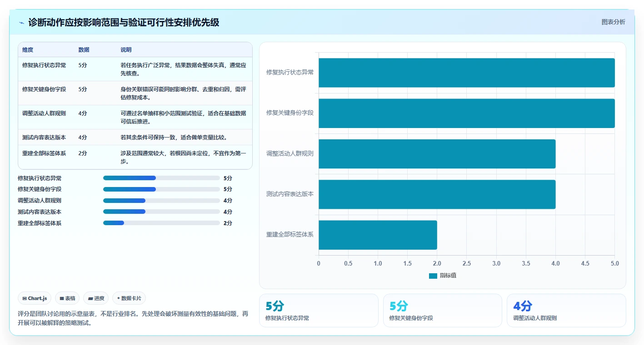Select the 表格 tag chip
Image resolution: width=644 pixels, height=345 pixels.
(x=67, y=298)
